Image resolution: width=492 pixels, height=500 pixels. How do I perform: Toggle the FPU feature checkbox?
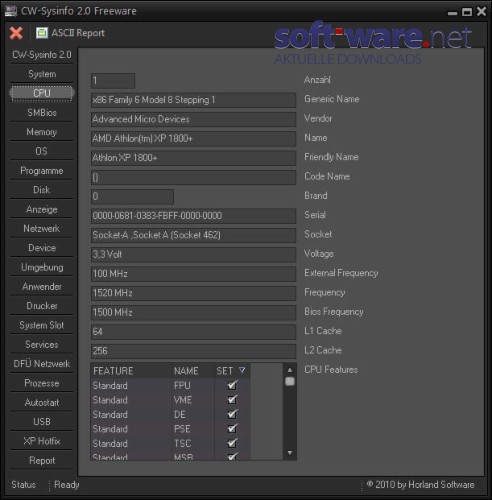232,385
